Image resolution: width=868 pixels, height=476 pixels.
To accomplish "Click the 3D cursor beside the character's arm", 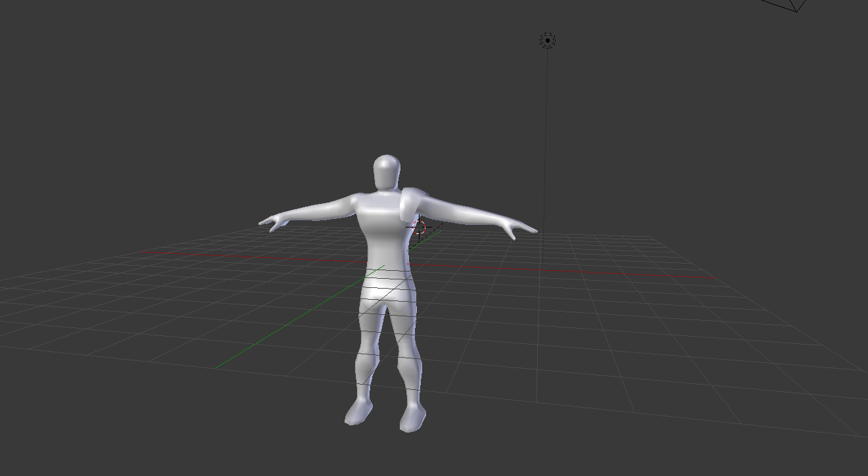I will click(420, 228).
